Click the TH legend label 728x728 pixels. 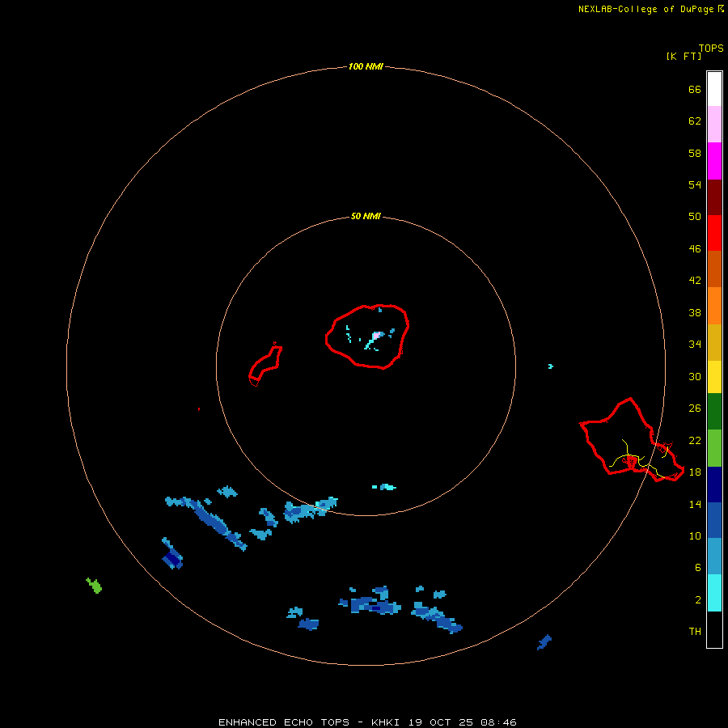(695, 632)
